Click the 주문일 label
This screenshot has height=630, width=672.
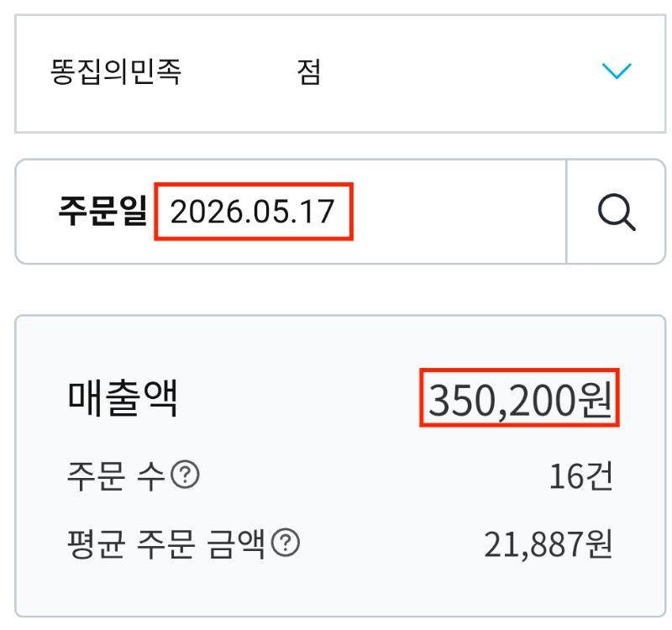[102, 211]
